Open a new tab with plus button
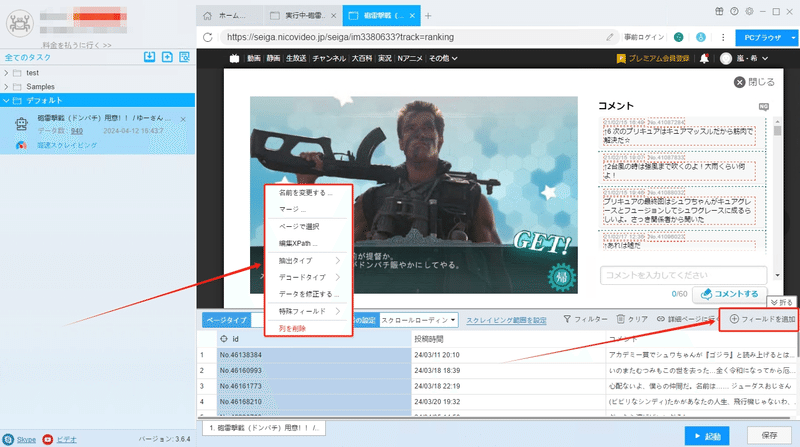The height and width of the screenshot is (447, 800). [428, 16]
